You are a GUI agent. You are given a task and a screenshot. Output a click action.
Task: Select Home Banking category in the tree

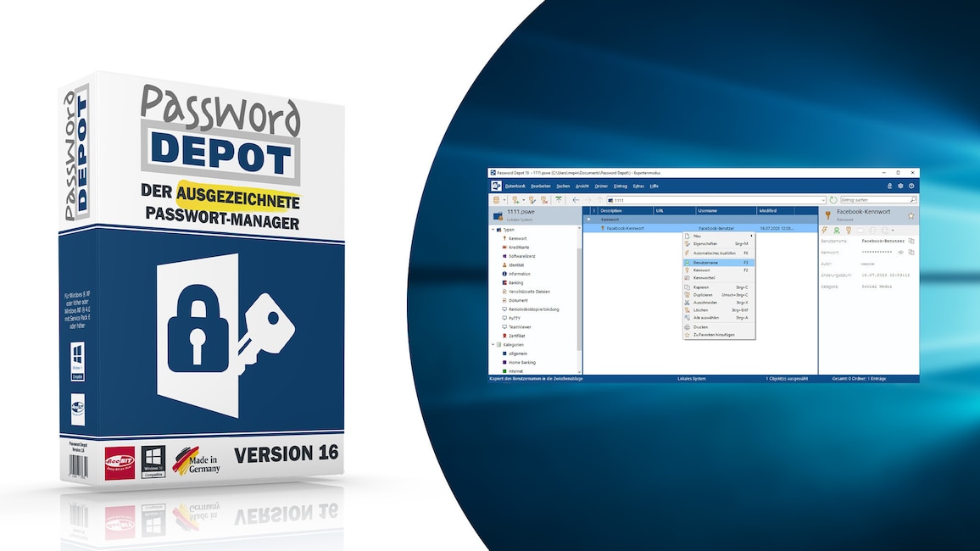[x=522, y=362]
